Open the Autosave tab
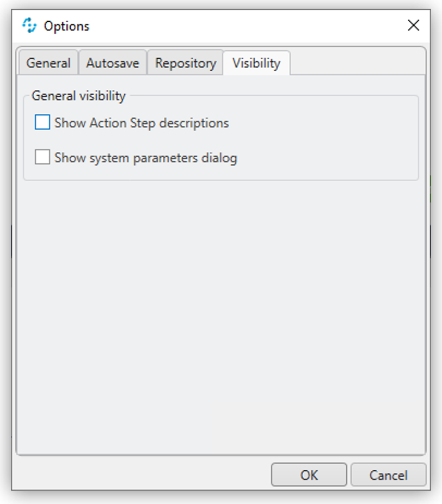 [x=112, y=63]
